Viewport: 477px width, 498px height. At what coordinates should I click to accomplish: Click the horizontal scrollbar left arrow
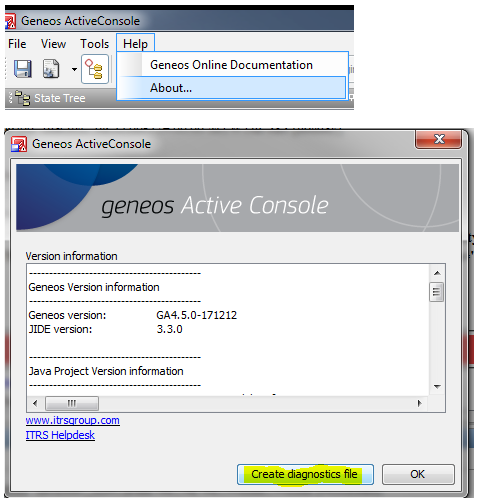point(35,403)
